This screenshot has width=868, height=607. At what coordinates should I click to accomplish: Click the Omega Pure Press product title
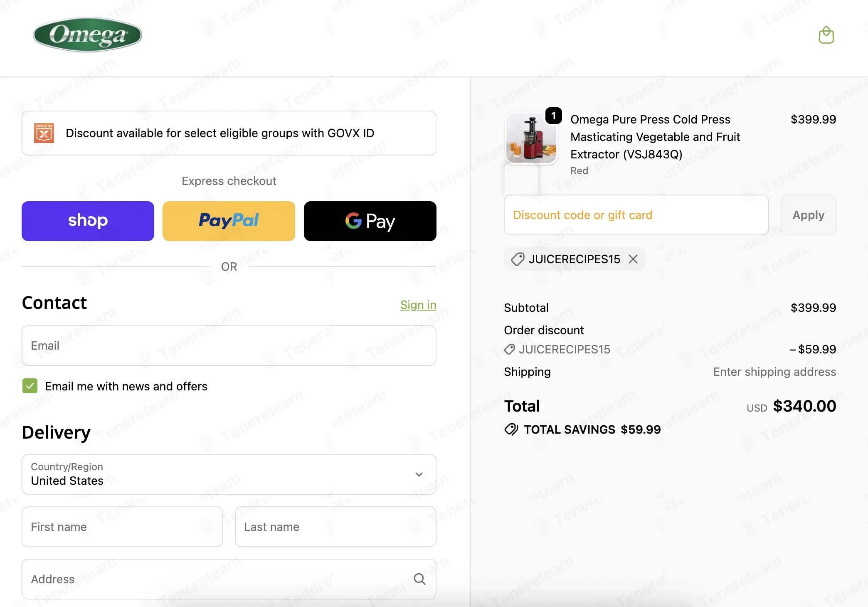pyautogui.click(x=655, y=137)
